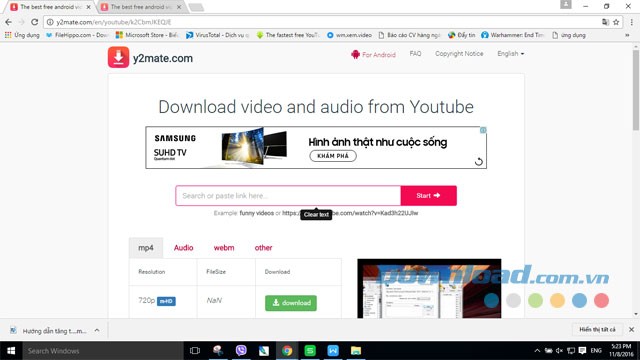The height and width of the screenshot is (360, 640).
Task: Open the Copyright Notice page
Action: 459,53
